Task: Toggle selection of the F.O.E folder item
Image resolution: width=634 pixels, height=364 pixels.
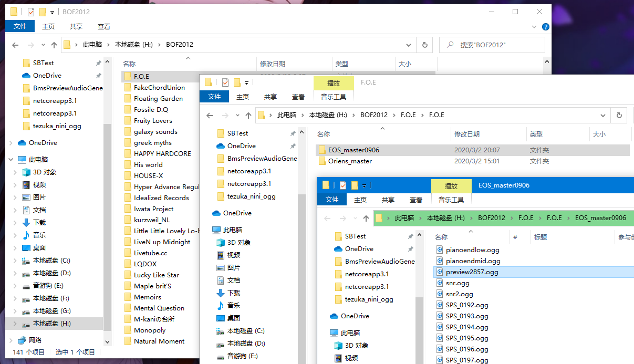Action: tap(142, 76)
